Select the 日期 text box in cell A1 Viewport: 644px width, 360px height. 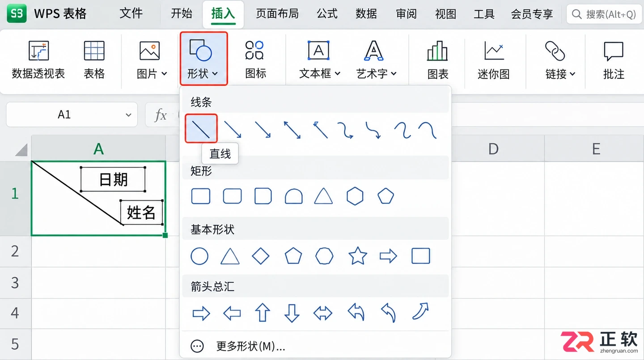click(113, 179)
